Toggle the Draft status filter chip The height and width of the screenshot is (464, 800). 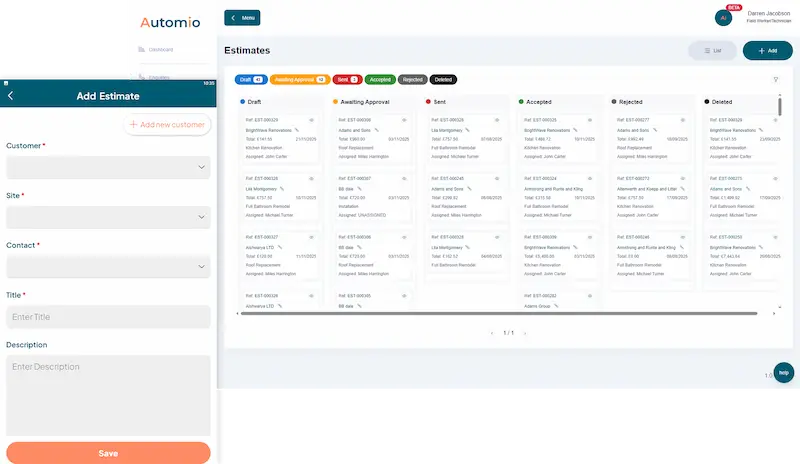pyautogui.click(x=251, y=80)
